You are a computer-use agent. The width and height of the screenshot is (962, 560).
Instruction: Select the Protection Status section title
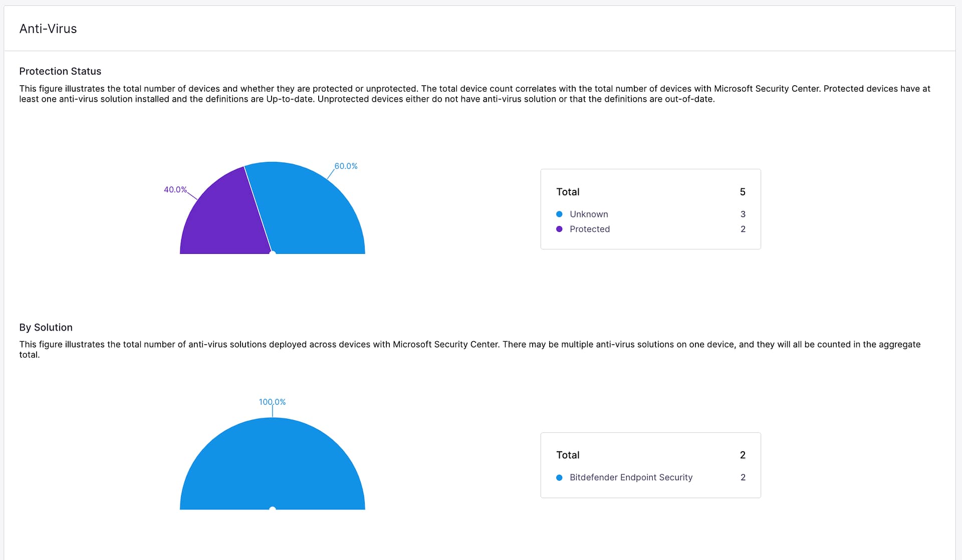point(60,71)
